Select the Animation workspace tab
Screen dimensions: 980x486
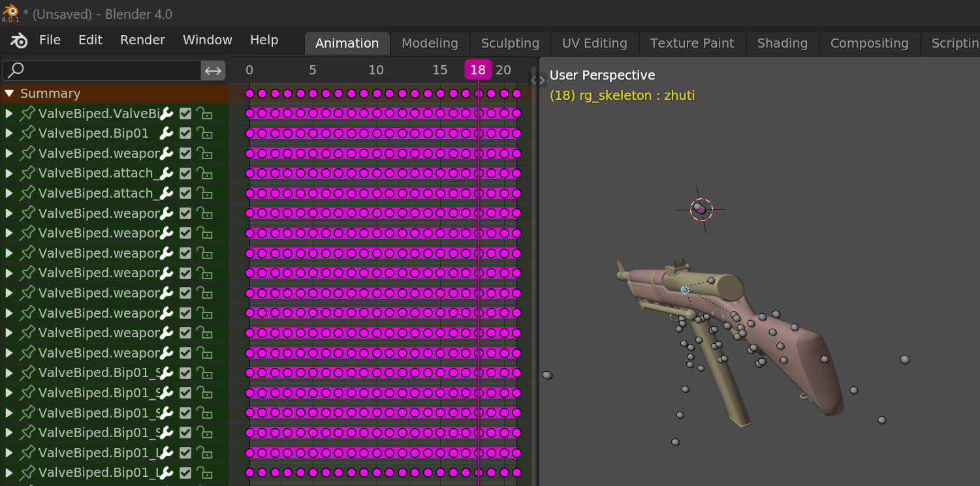347,44
